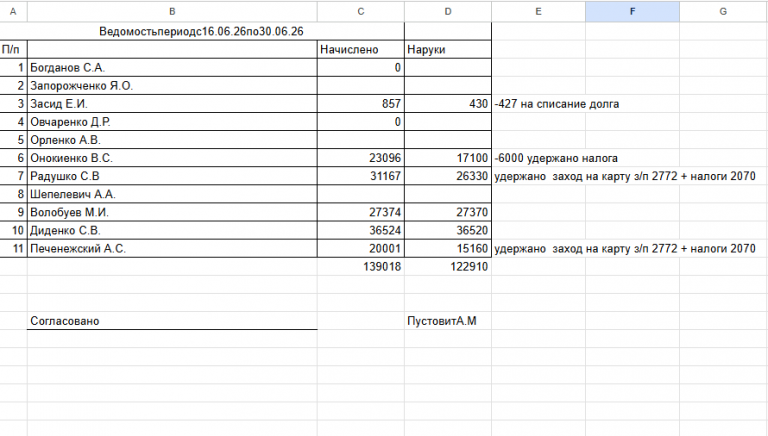Select cell 'Орленко А.В.'
Image resolution: width=768 pixels, height=436 pixels.
coord(172,140)
